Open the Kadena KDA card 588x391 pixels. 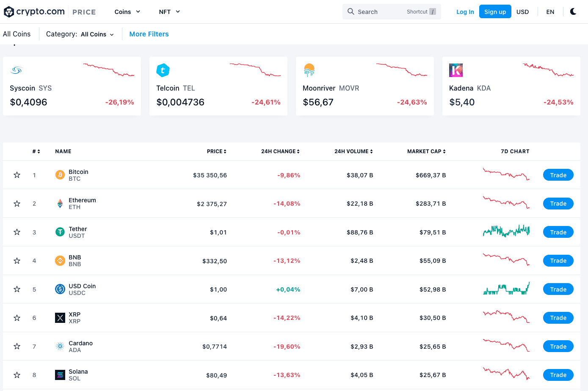511,86
